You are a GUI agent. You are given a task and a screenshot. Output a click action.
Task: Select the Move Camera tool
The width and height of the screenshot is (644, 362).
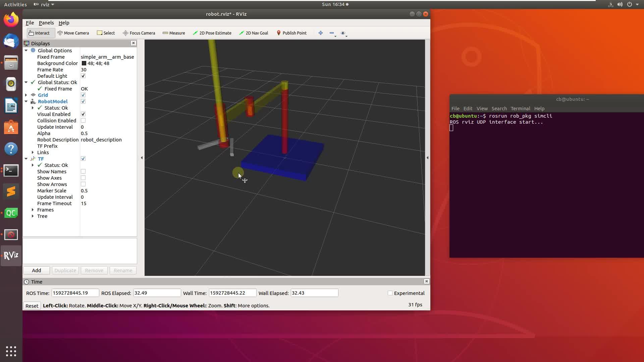pos(73,33)
